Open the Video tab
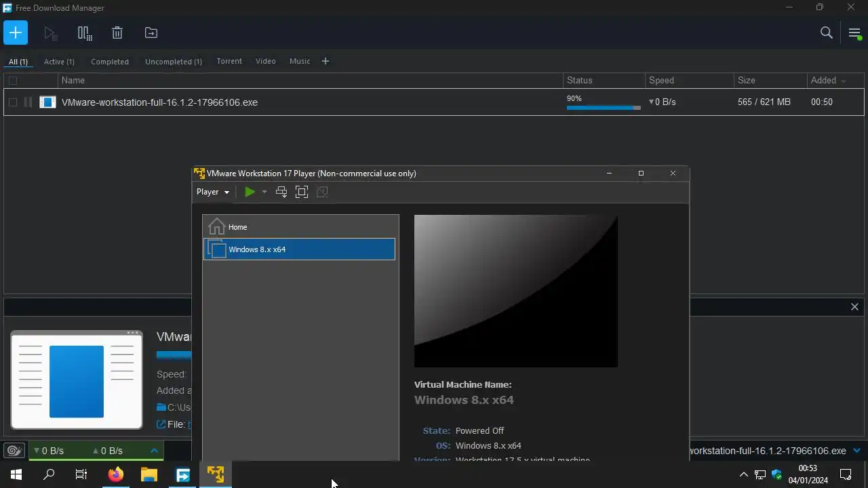The image size is (868, 488). coord(265,61)
